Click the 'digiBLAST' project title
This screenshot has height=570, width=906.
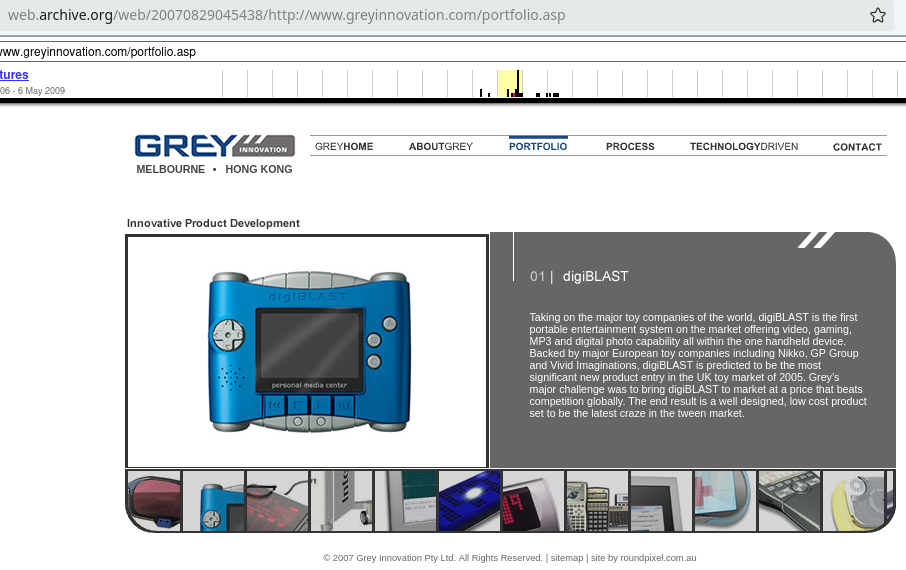tap(595, 276)
